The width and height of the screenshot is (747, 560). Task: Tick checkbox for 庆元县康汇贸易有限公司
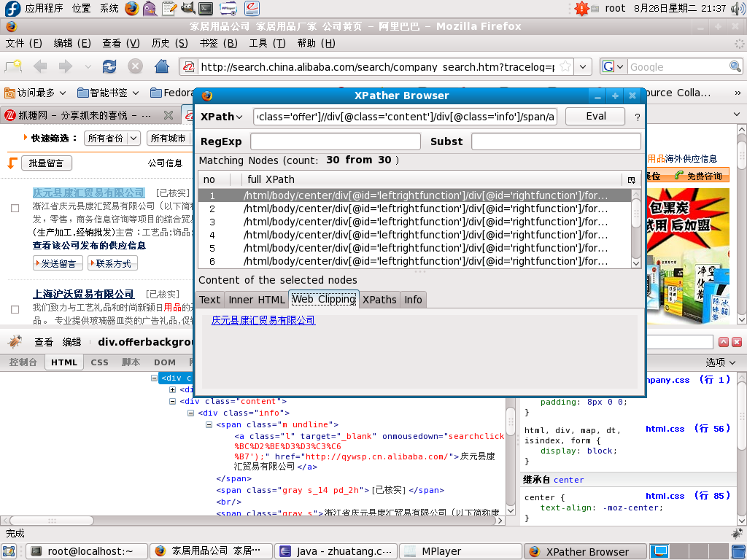[15, 208]
